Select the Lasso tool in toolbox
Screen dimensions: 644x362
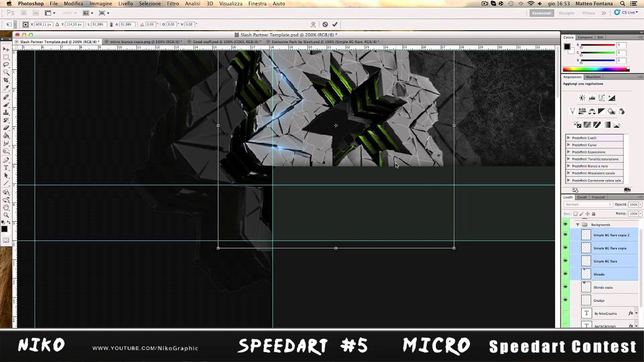tap(6, 65)
